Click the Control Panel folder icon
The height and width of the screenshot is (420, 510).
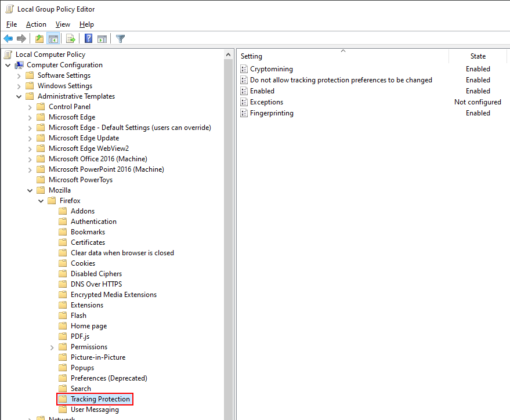[x=41, y=107]
